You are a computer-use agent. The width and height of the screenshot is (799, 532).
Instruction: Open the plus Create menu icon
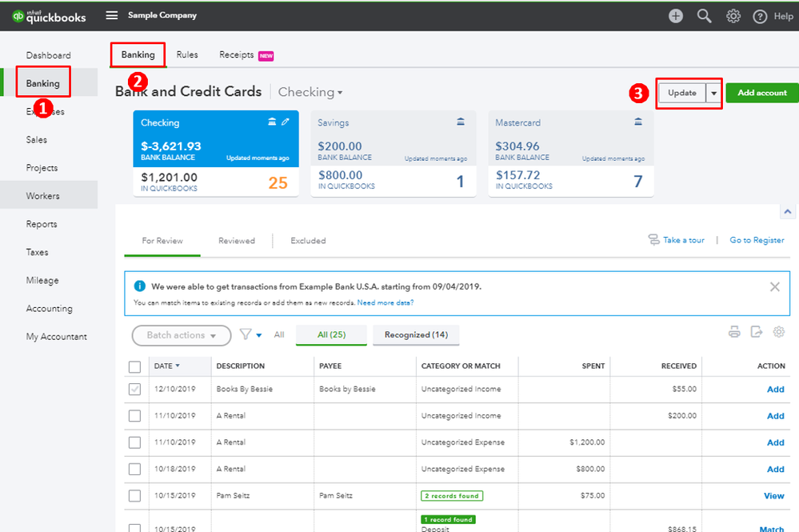(x=676, y=16)
